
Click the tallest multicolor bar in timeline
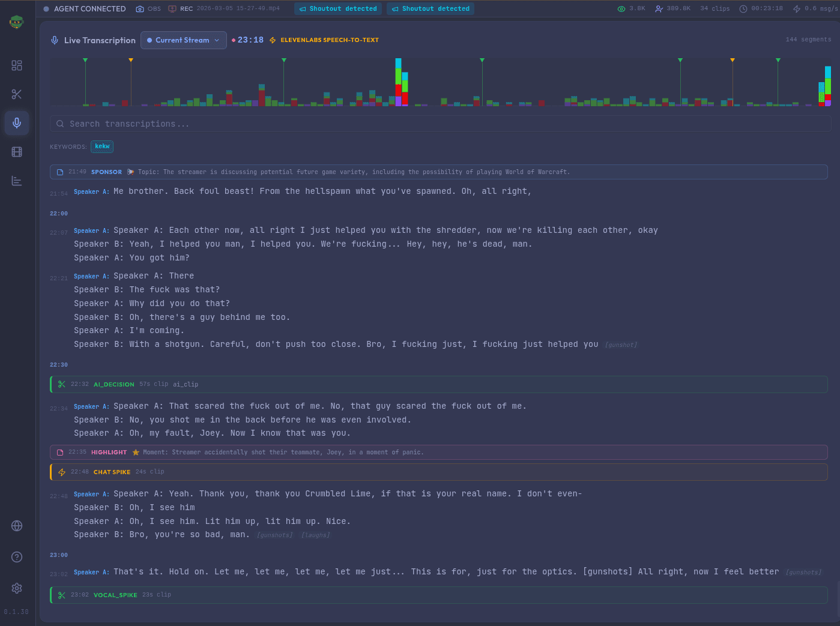click(x=398, y=82)
